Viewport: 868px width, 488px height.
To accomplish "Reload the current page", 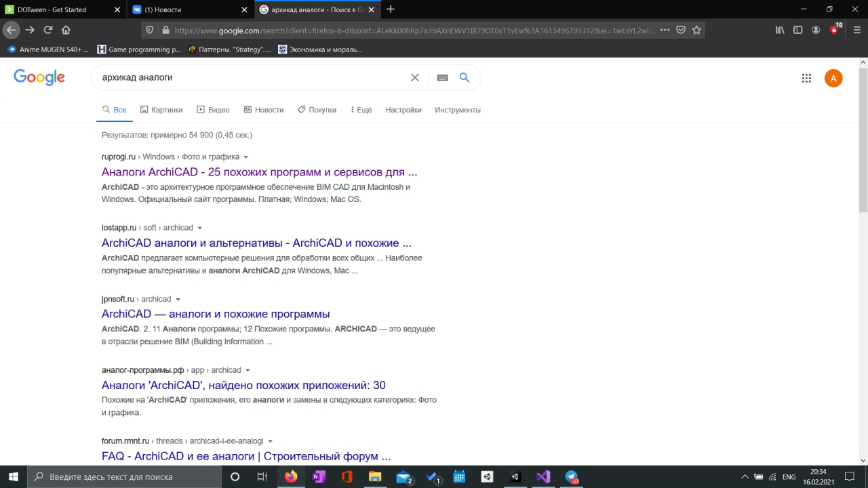I will [x=48, y=30].
